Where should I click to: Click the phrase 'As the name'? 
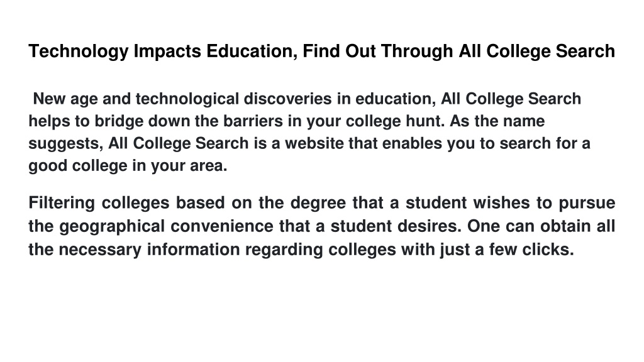point(497,121)
